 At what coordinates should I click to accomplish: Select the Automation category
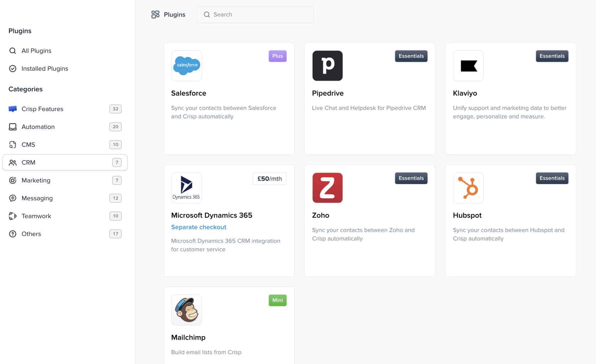pos(38,127)
